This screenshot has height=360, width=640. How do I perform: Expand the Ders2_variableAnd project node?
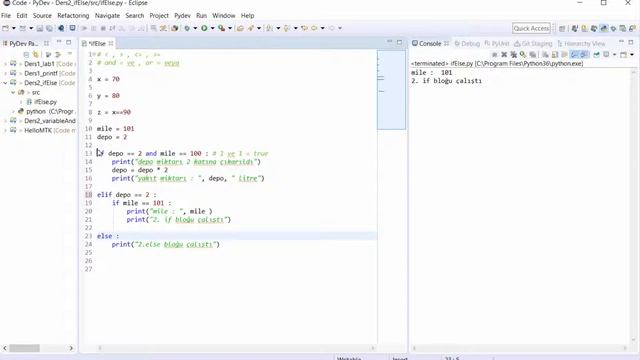(x=5, y=121)
